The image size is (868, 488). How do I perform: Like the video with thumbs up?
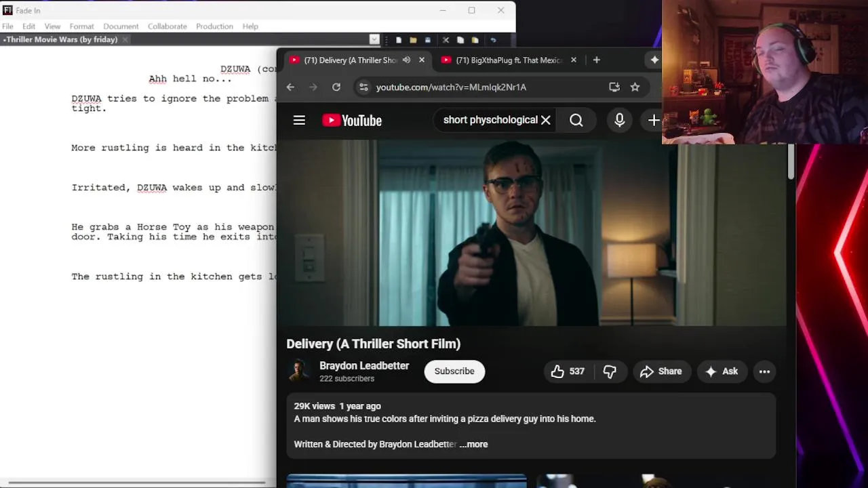coord(568,371)
